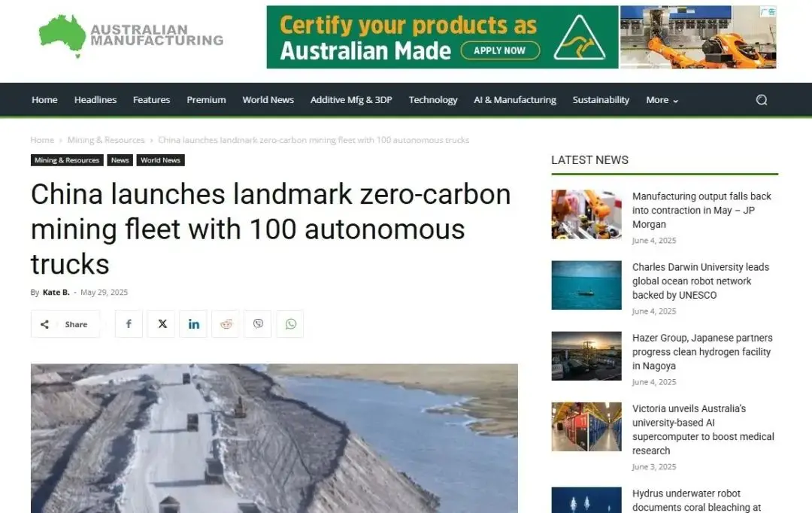Share article on WhatsApp
The height and width of the screenshot is (513, 812).
click(290, 324)
